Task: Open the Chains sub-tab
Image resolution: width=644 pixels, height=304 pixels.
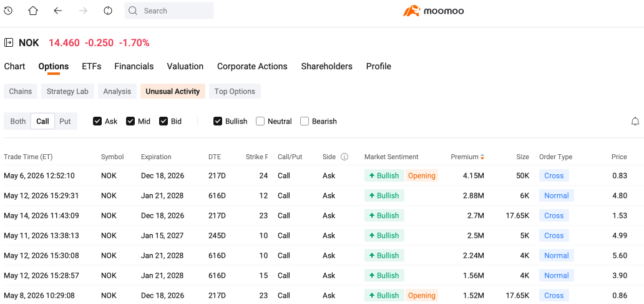Action: (21, 91)
